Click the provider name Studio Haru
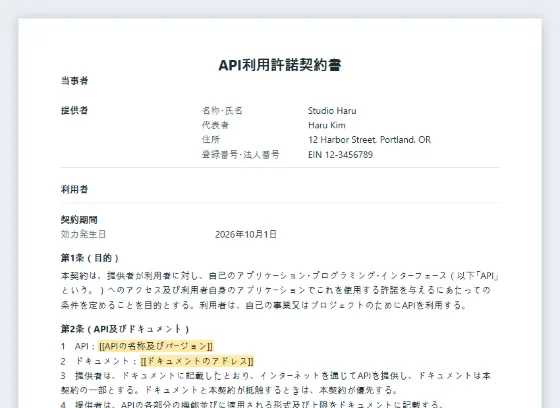The image size is (560, 408). tap(332, 111)
